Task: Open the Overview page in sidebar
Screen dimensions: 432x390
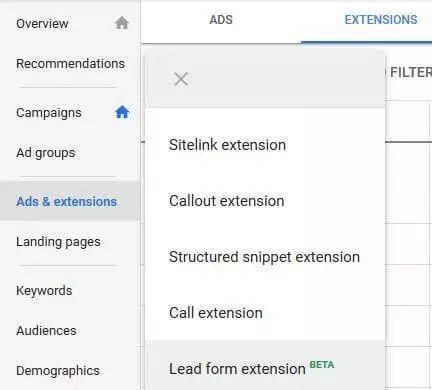Action: (x=42, y=24)
